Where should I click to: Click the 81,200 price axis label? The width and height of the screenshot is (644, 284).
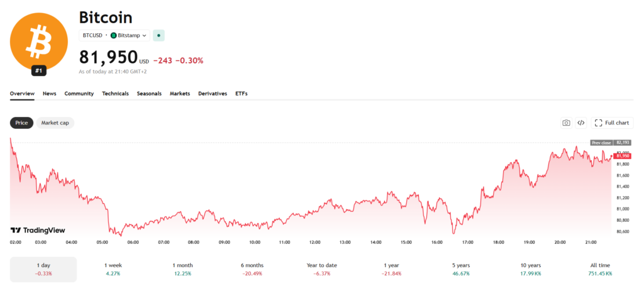tap(623, 198)
